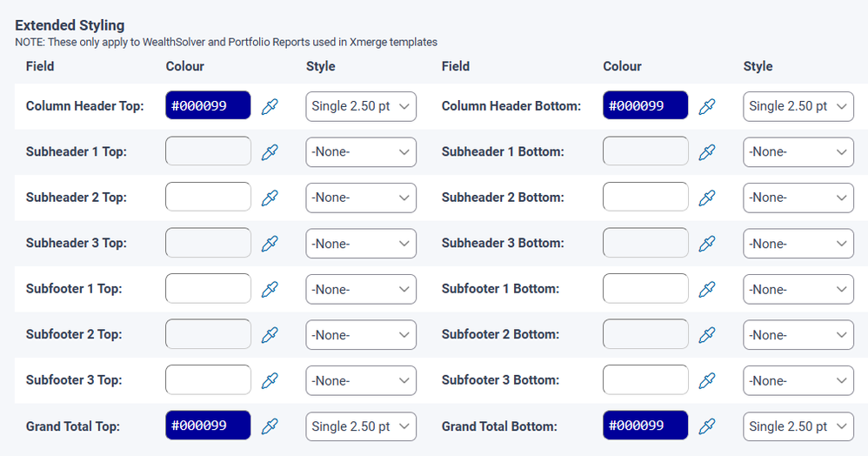
Task: Pick colour with Subfooter 3 Bottom eyedropper
Action: pos(708,380)
